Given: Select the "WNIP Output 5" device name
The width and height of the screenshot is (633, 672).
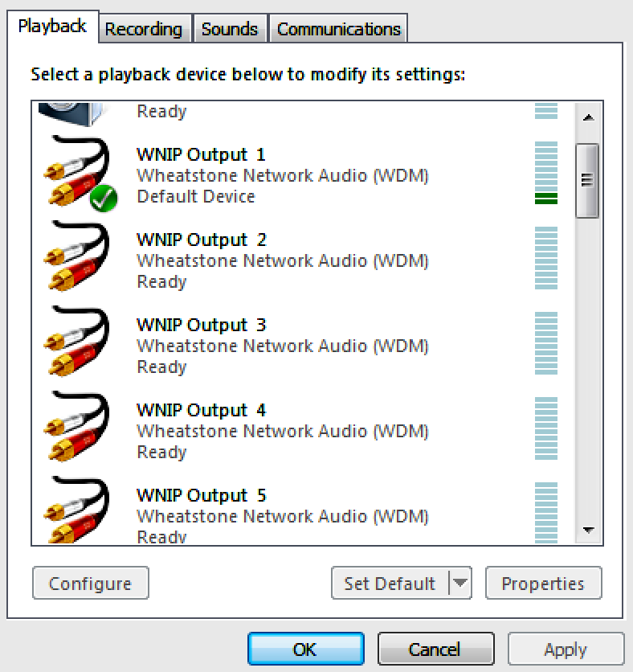Looking at the screenshot, I should [201, 496].
